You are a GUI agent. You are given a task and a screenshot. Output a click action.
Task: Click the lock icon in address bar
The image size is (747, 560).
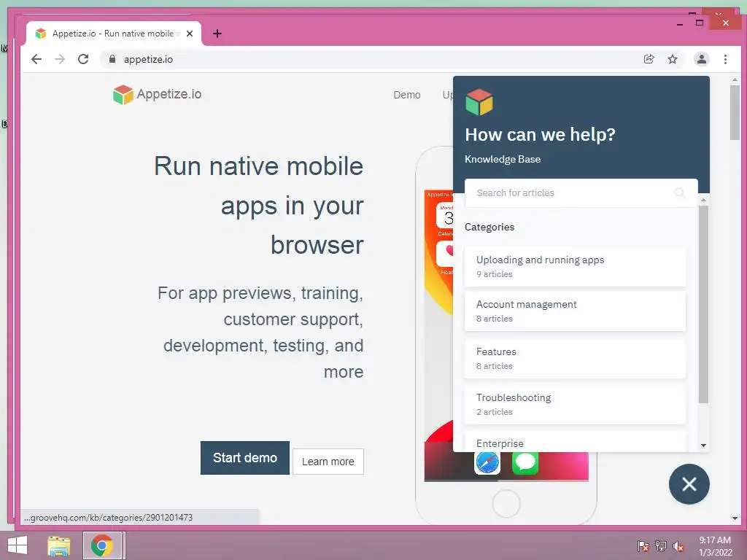[112, 59]
